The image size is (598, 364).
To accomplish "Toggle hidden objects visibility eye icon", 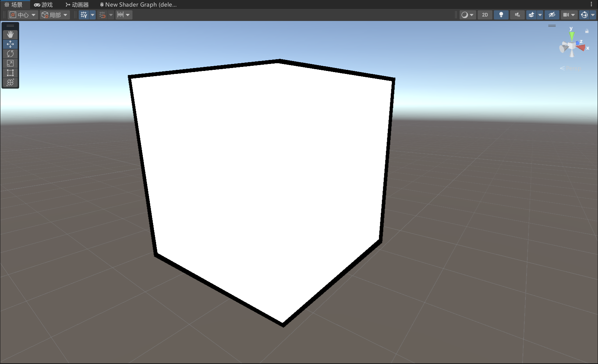I will (552, 15).
